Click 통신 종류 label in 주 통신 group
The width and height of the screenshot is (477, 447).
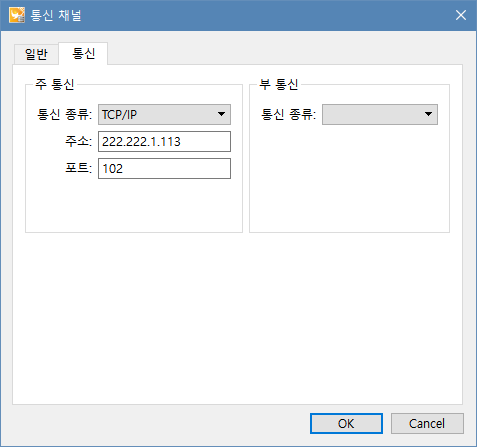(64, 114)
